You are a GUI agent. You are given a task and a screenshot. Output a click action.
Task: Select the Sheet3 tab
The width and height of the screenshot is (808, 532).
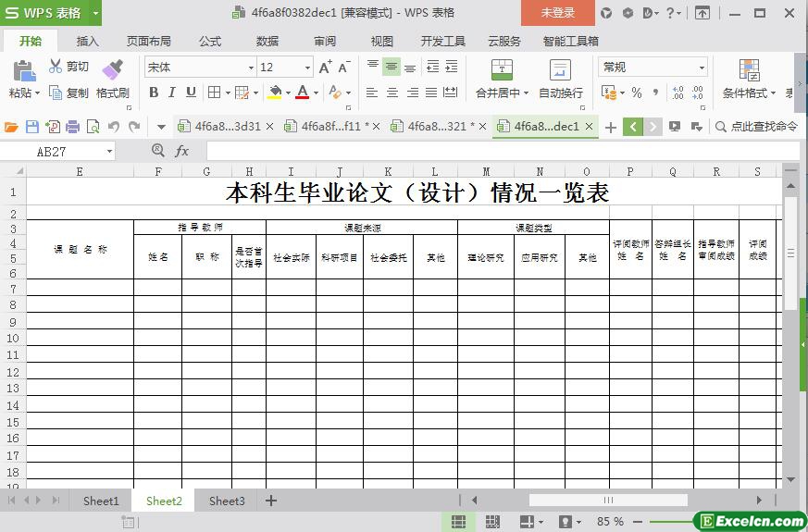tap(227, 501)
